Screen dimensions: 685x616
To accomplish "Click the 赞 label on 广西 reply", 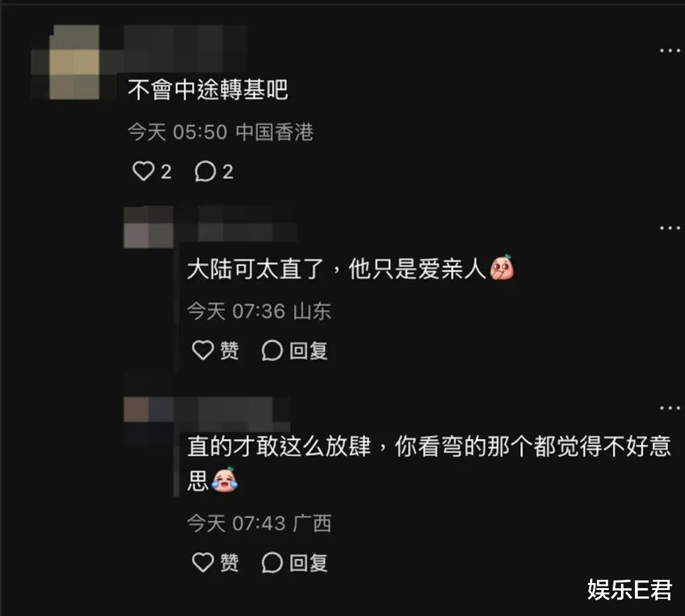I will (x=230, y=562).
